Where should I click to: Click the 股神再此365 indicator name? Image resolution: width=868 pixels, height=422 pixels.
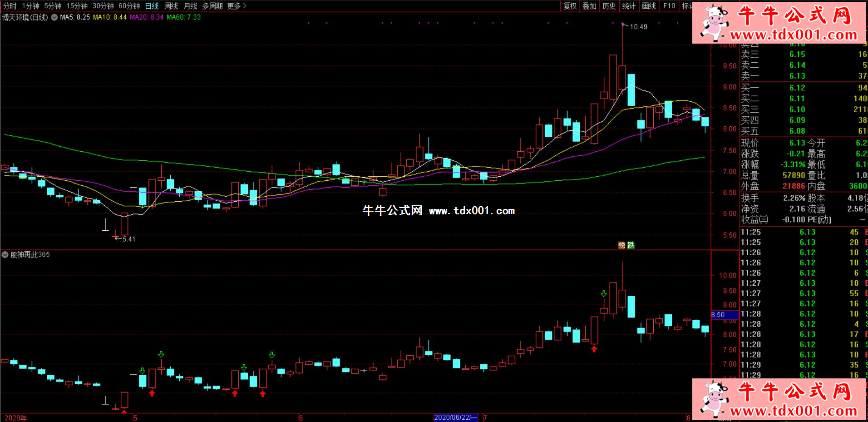30,255
